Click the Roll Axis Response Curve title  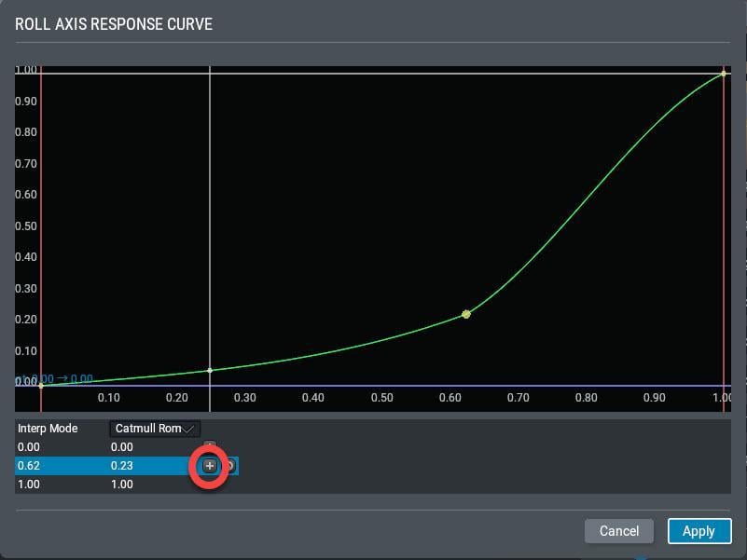tap(114, 24)
